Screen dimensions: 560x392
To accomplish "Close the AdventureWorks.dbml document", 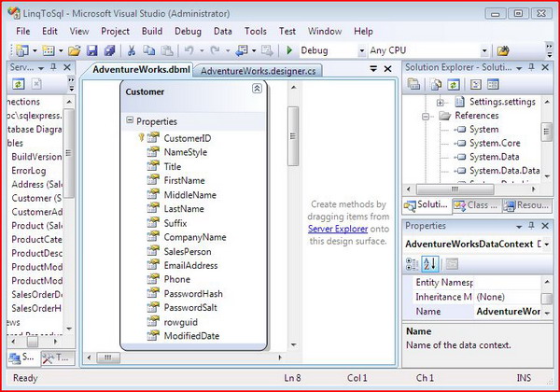I will pyautogui.click(x=387, y=68).
